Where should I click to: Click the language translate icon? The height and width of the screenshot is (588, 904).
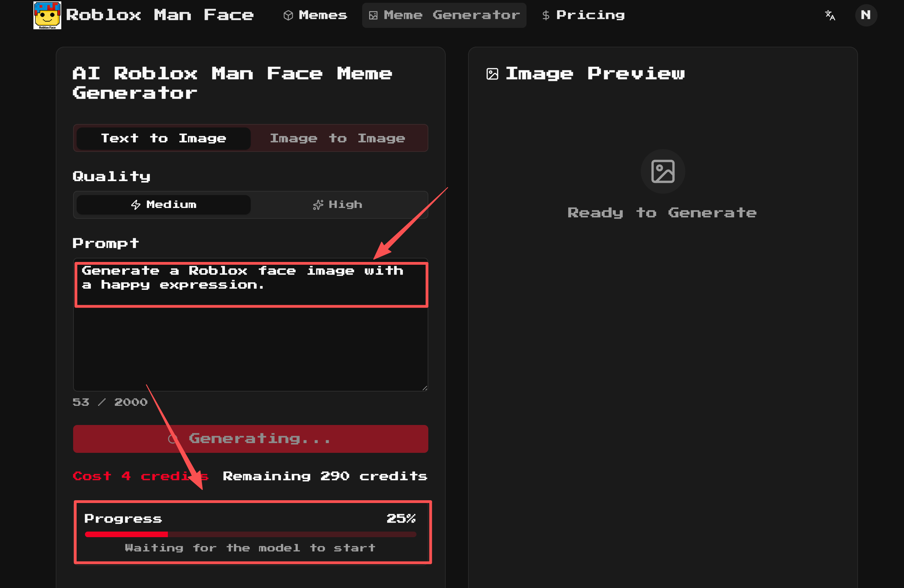pyautogui.click(x=830, y=15)
